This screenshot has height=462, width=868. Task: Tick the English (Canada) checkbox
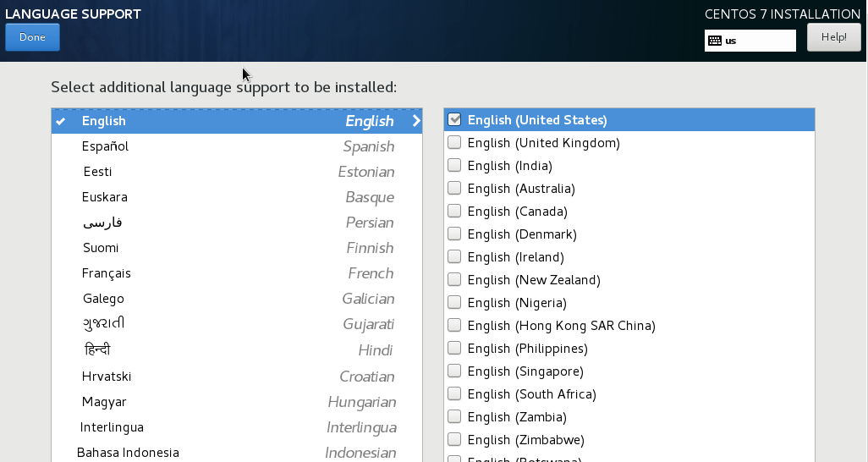coord(454,212)
